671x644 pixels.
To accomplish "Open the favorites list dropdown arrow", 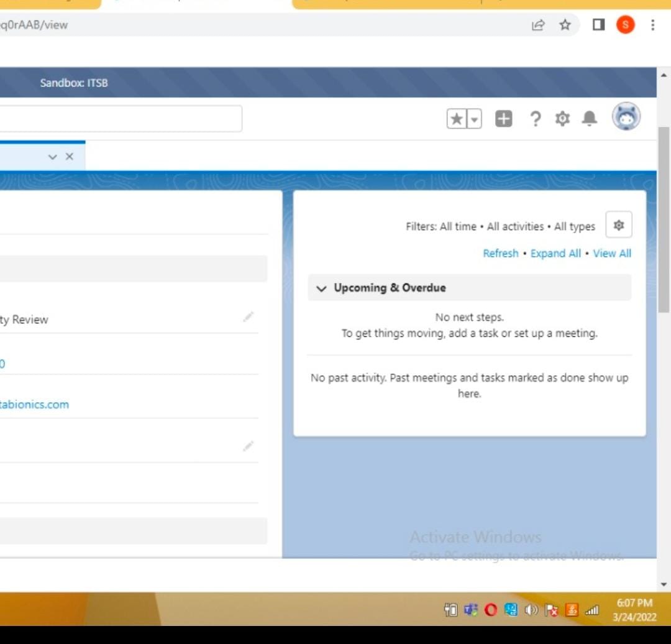I will coord(474,119).
